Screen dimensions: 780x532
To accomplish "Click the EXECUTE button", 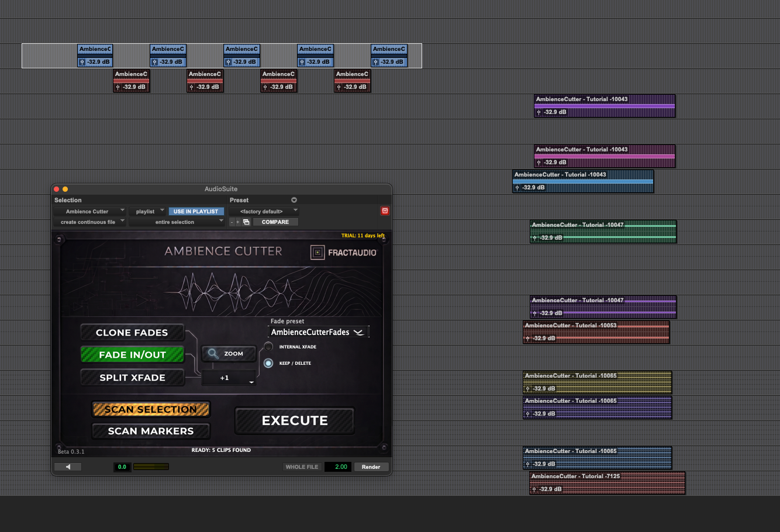I will [x=295, y=421].
